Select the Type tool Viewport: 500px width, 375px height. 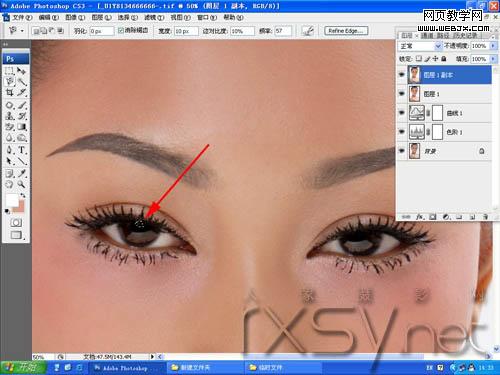pos(21,150)
